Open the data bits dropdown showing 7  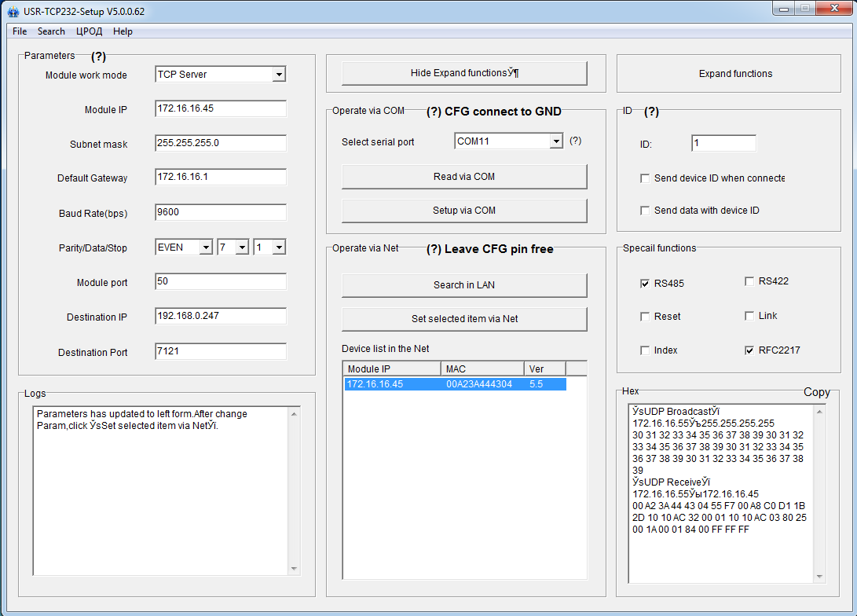click(x=242, y=247)
